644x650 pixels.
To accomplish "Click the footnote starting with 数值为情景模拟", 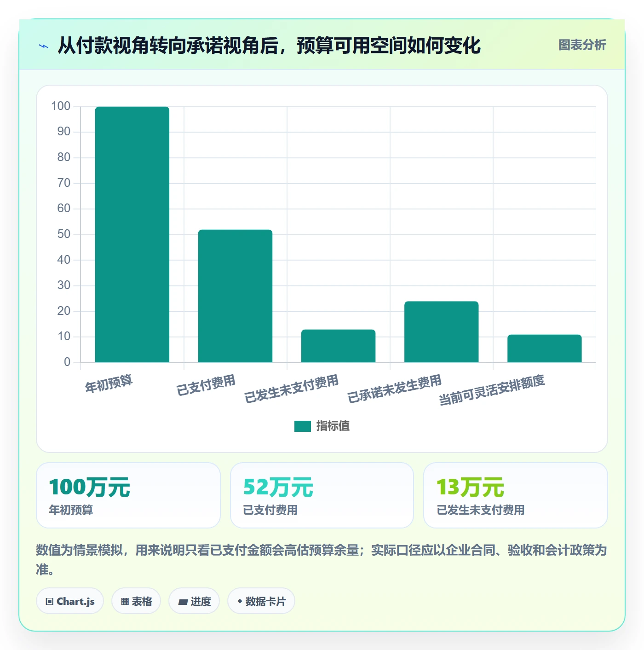I will point(322,559).
